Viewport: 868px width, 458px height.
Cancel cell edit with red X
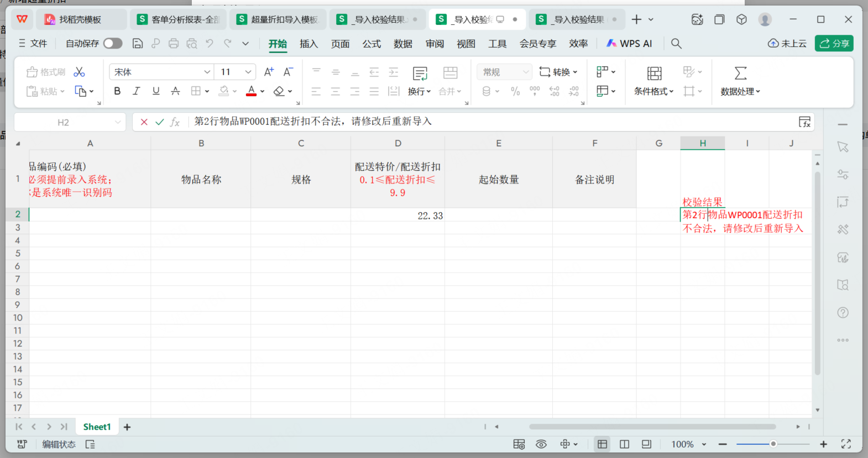tap(144, 122)
